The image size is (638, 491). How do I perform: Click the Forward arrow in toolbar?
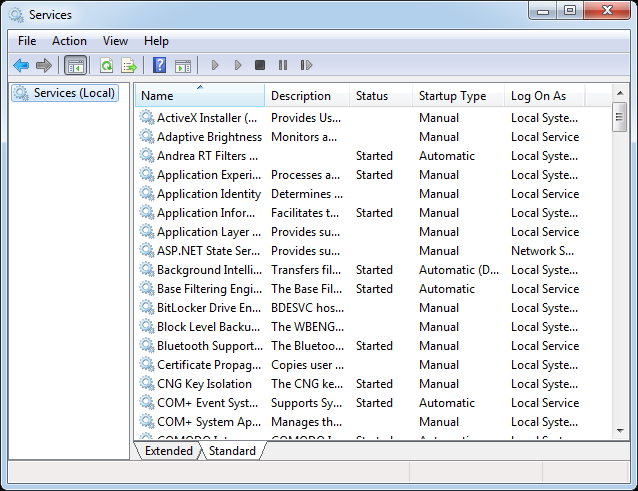(x=43, y=65)
